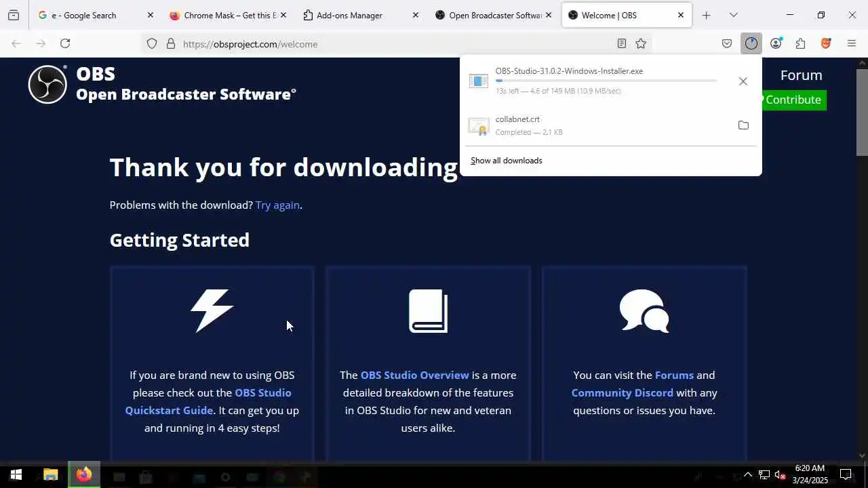Viewport: 868px width, 488px height.
Task: Open the extensions puzzle icon
Action: [x=801, y=43]
